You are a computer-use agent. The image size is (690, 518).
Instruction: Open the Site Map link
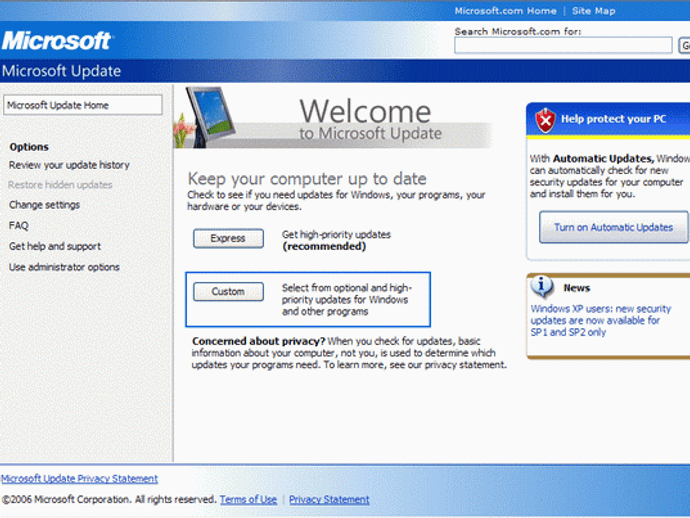coord(593,11)
